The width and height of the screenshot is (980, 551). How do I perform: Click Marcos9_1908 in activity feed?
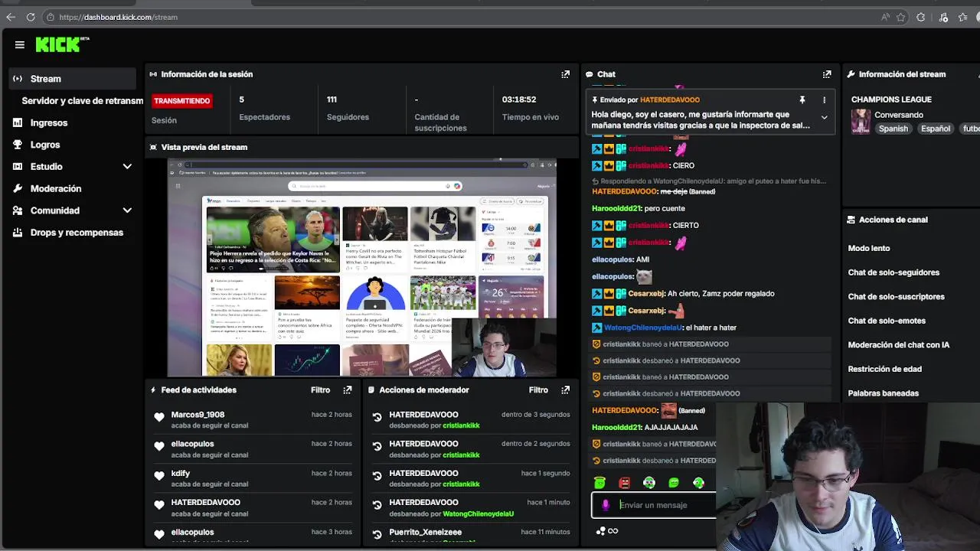(x=198, y=415)
